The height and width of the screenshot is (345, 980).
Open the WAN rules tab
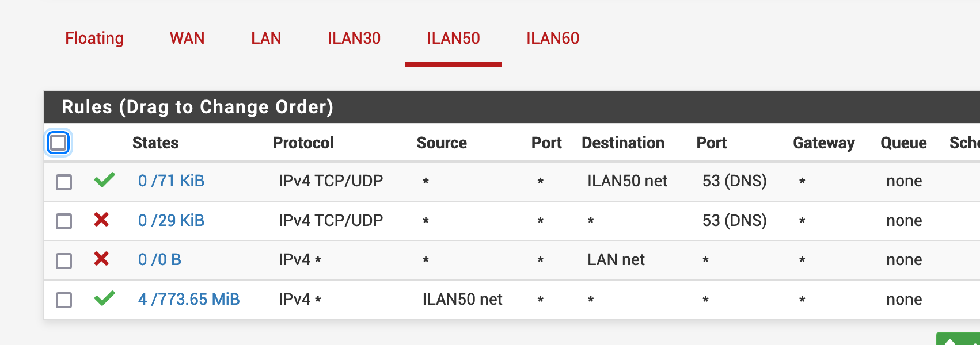187,39
